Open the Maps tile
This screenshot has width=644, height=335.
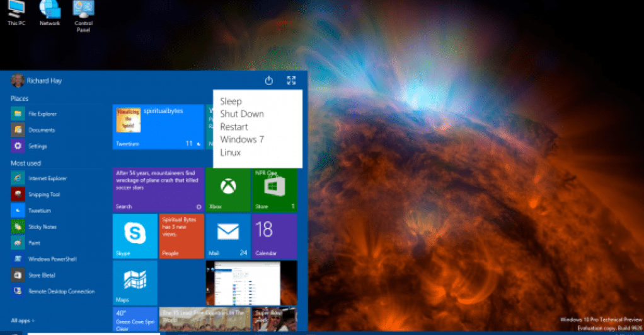(135, 283)
